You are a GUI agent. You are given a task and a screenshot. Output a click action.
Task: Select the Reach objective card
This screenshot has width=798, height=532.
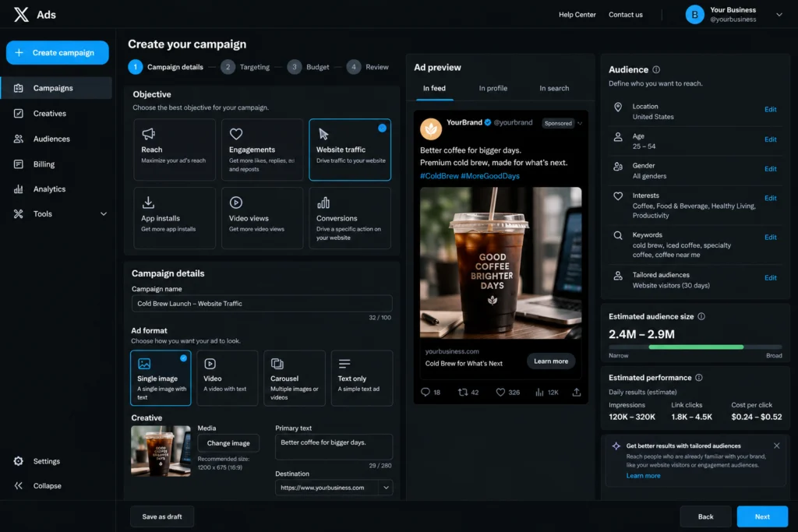175,150
